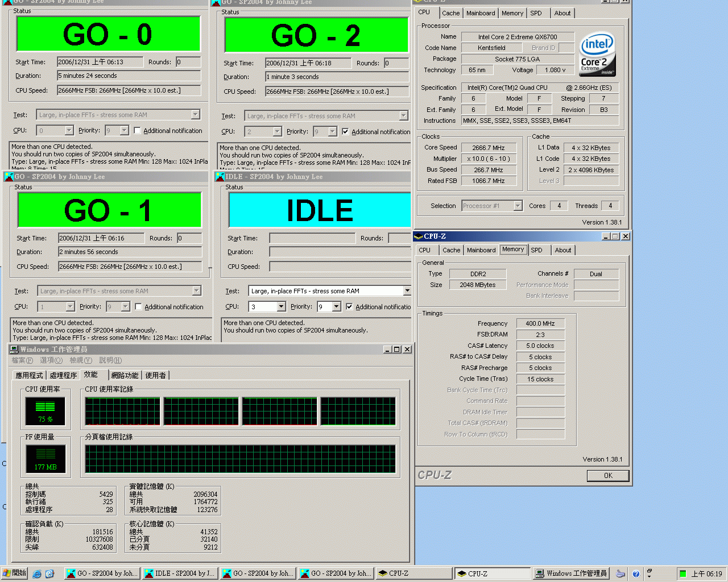Click memory Frequency value 400.0 MHz
The width and height of the screenshot is (728, 582).
[x=540, y=323]
